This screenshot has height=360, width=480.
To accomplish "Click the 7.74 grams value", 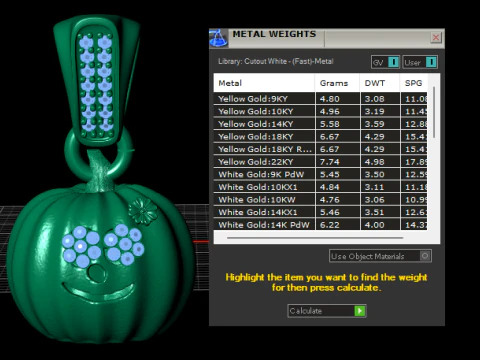I will (329, 162).
